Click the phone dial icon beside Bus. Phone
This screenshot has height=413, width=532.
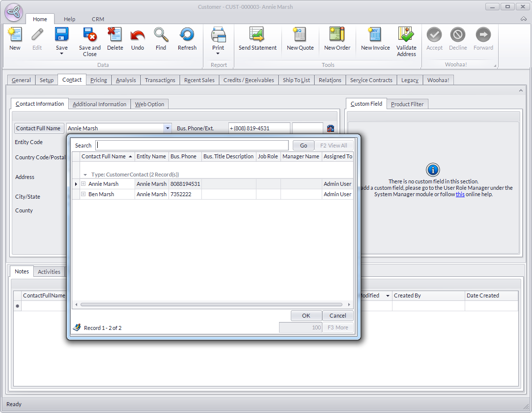(331, 128)
